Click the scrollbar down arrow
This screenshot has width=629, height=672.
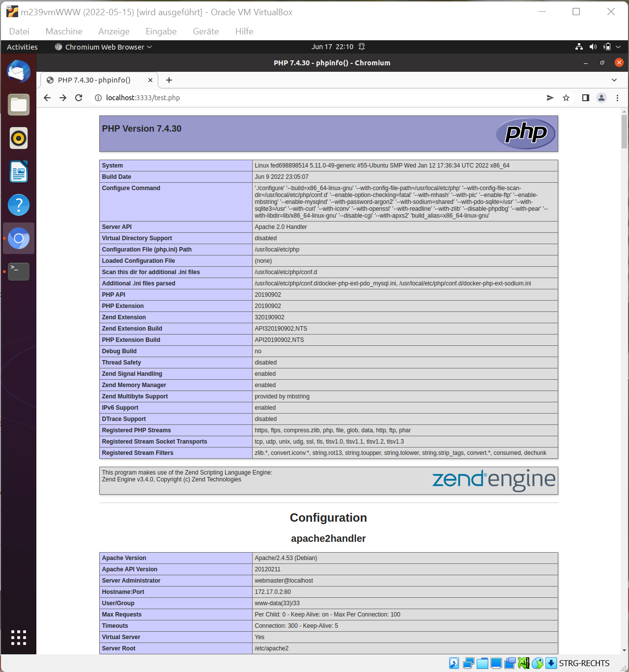(x=624, y=650)
